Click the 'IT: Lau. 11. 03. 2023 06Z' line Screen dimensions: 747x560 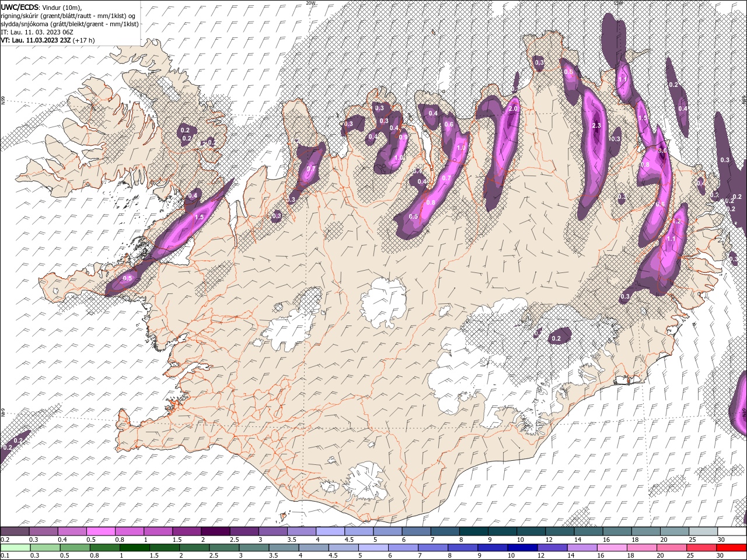coord(37,32)
